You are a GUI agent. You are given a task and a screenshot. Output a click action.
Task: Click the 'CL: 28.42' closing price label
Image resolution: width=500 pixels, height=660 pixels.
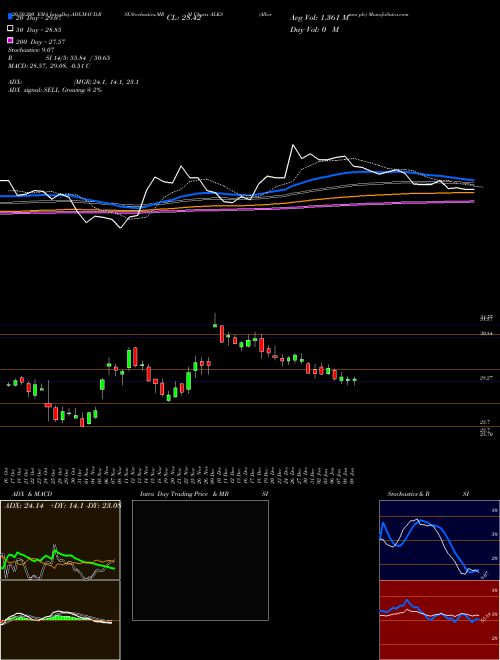(184, 18)
